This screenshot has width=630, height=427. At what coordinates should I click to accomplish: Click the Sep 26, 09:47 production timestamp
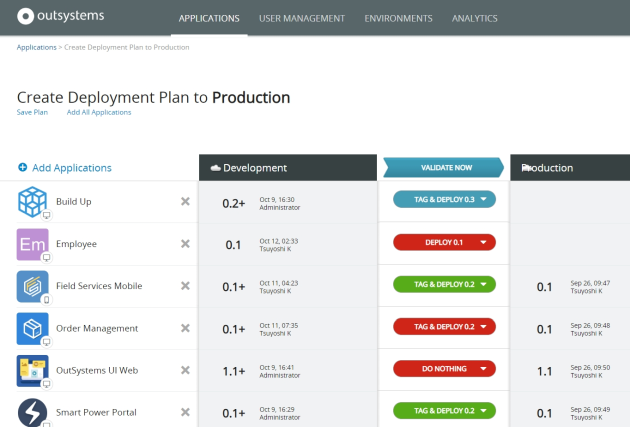pyautogui.click(x=590, y=283)
